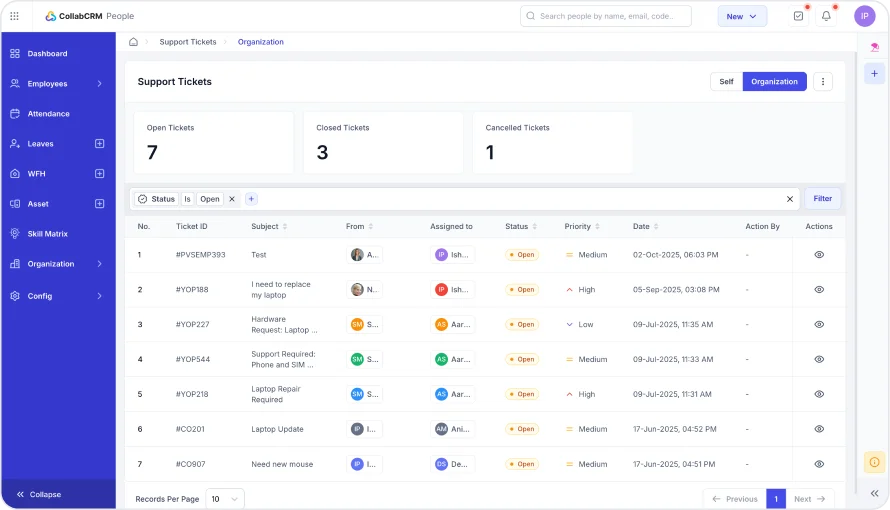Open the Records Per Page dropdown

click(225, 499)
